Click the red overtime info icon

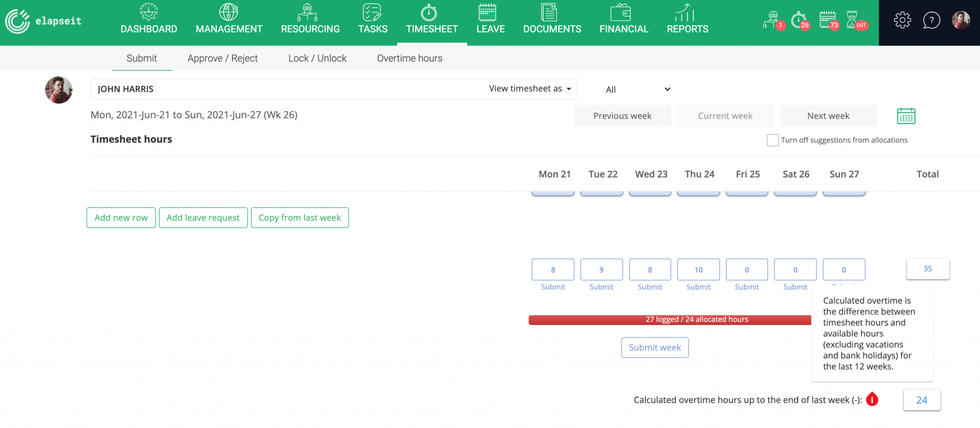click(x=872, y=399)
